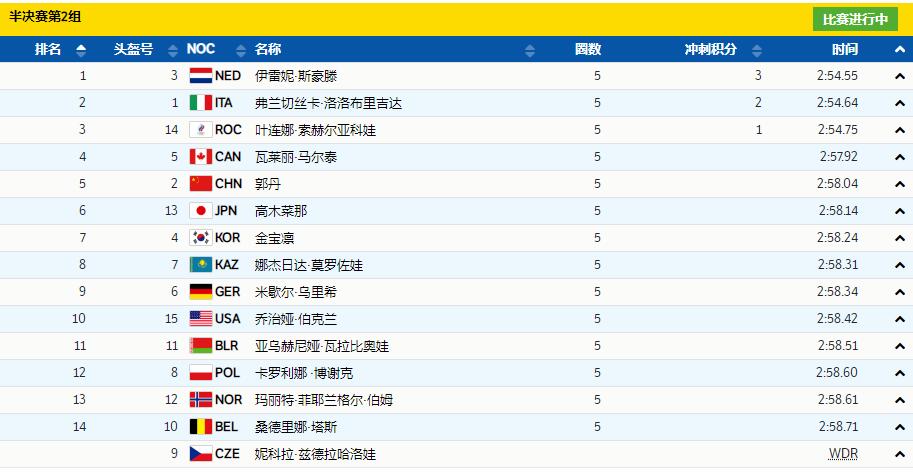Click athlete name 伊雷妮·斯豪滕
This screenshot has width=913, height=472.
pyautogui.click(x=296, y=76)
